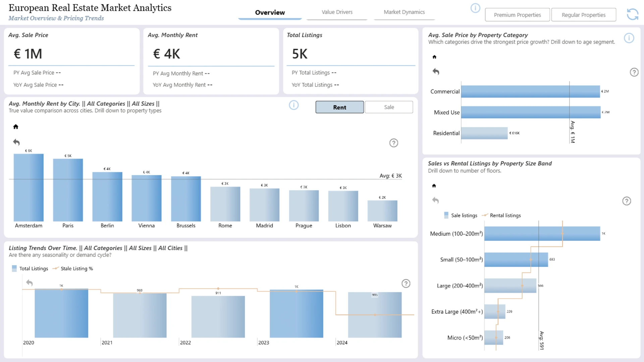Click info icon in Property Category panel
The width and height of the screenshot is (644, 362).
[629, 38]
